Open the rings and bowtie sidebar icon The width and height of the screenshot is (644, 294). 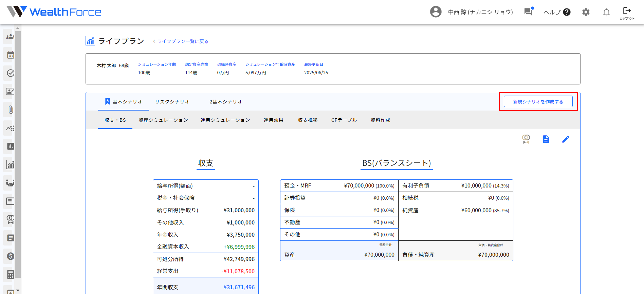(x=10, y=220)
